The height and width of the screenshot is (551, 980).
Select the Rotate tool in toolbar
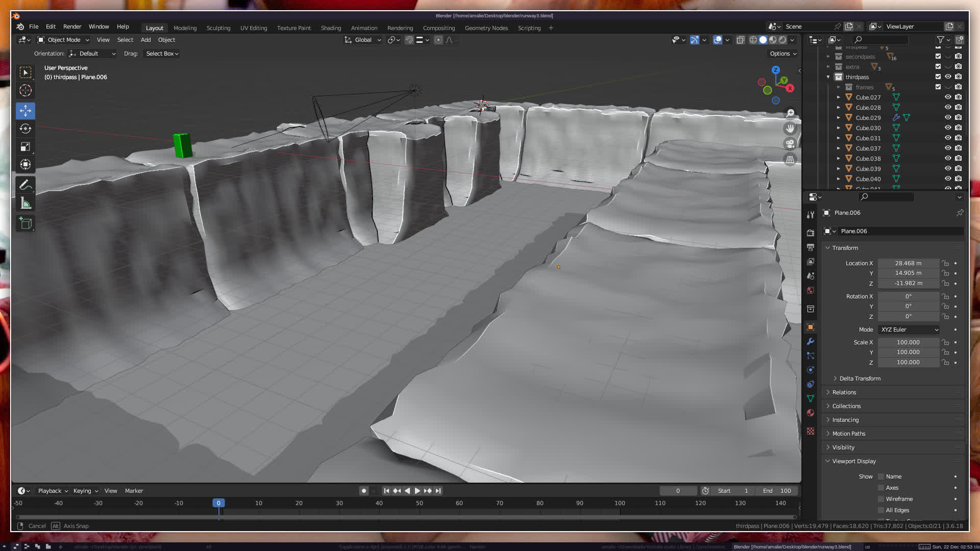[26, 129]
